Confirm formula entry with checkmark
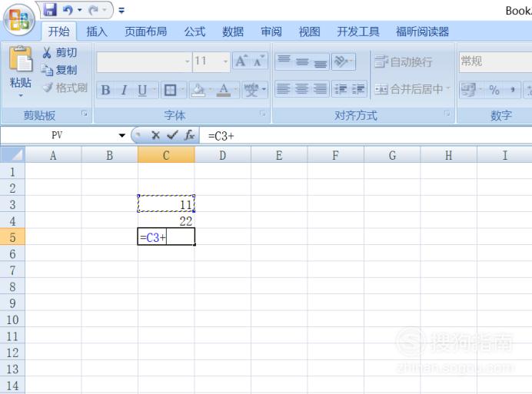 172,136
